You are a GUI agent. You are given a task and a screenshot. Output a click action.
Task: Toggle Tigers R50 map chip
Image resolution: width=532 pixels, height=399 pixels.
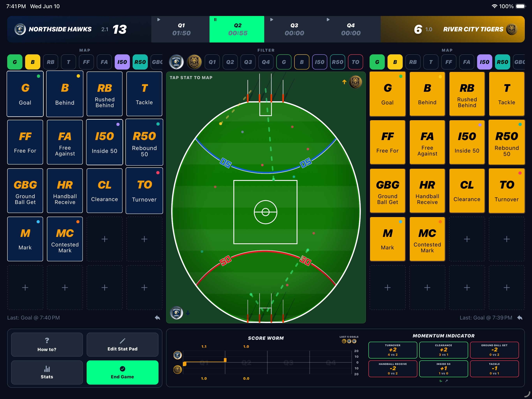[502, 62]
